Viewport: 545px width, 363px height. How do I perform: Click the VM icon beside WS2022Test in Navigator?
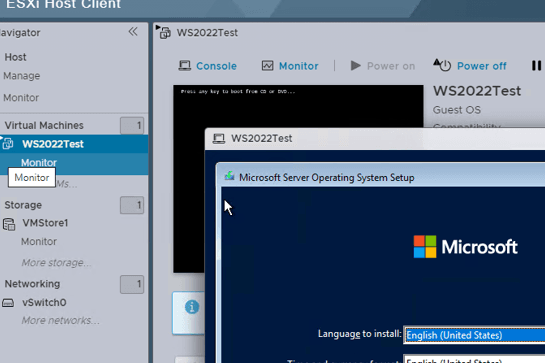click(7, 143)
